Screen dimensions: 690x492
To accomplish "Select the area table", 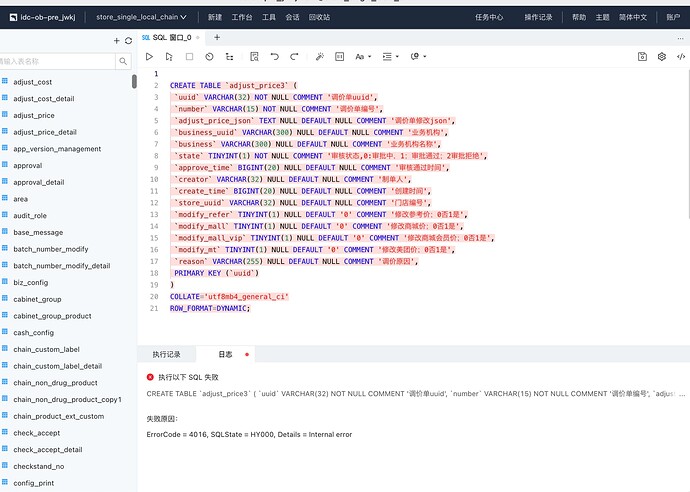I will 20,199.
